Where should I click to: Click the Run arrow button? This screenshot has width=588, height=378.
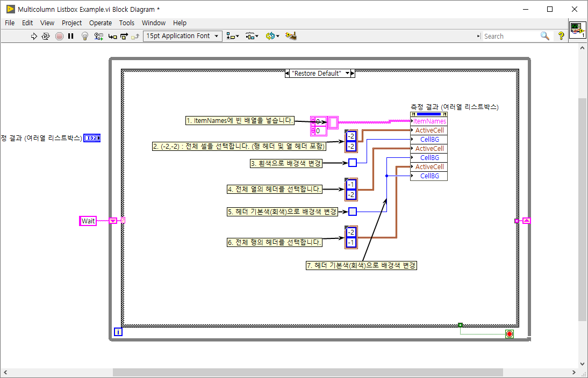point(34,36)
